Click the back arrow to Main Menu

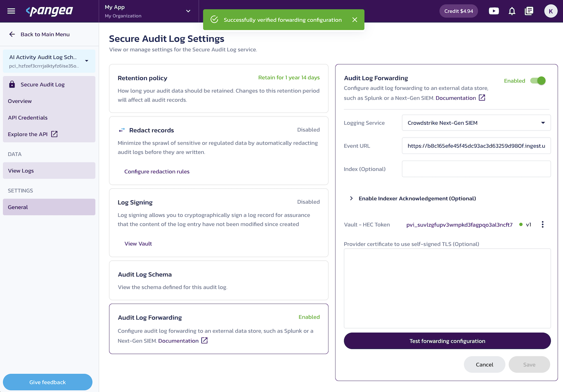[x=12, y=34]
